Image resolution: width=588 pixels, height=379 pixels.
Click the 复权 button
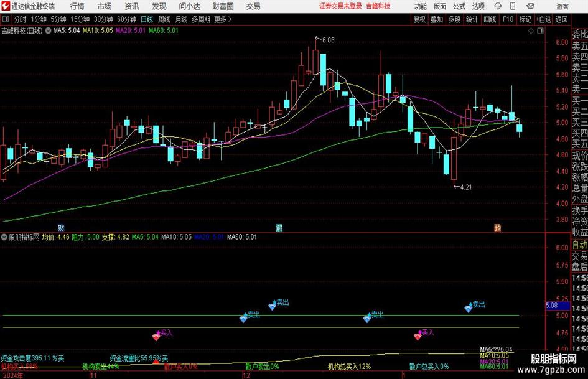419,19
